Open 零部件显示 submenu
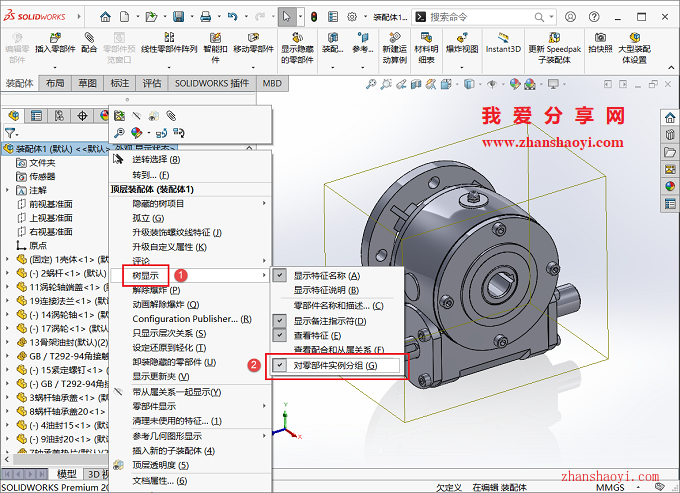 [190, 406]
